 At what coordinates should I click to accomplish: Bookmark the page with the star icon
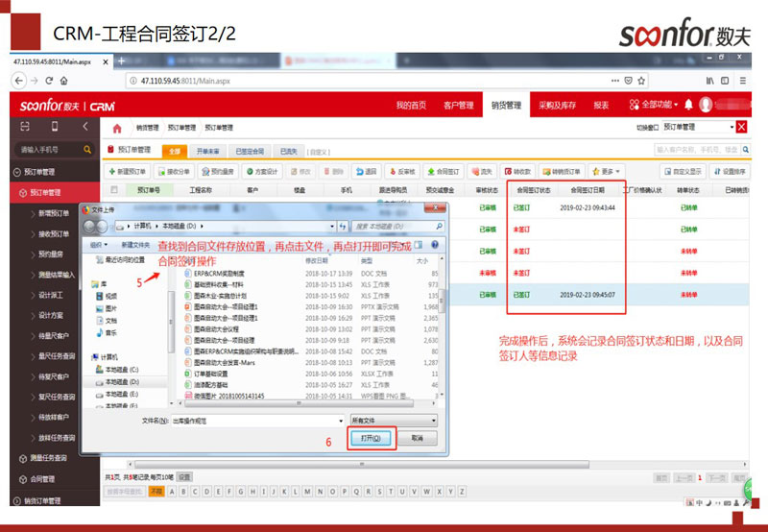pos(643,81)
